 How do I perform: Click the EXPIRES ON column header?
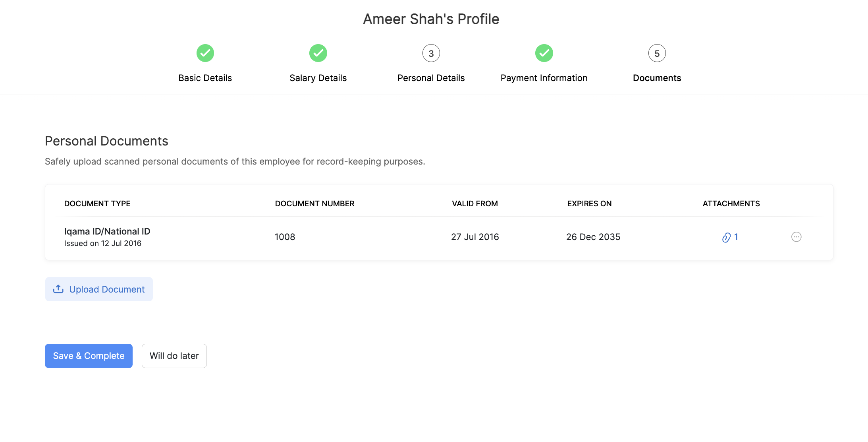click(x=589, y=204)
